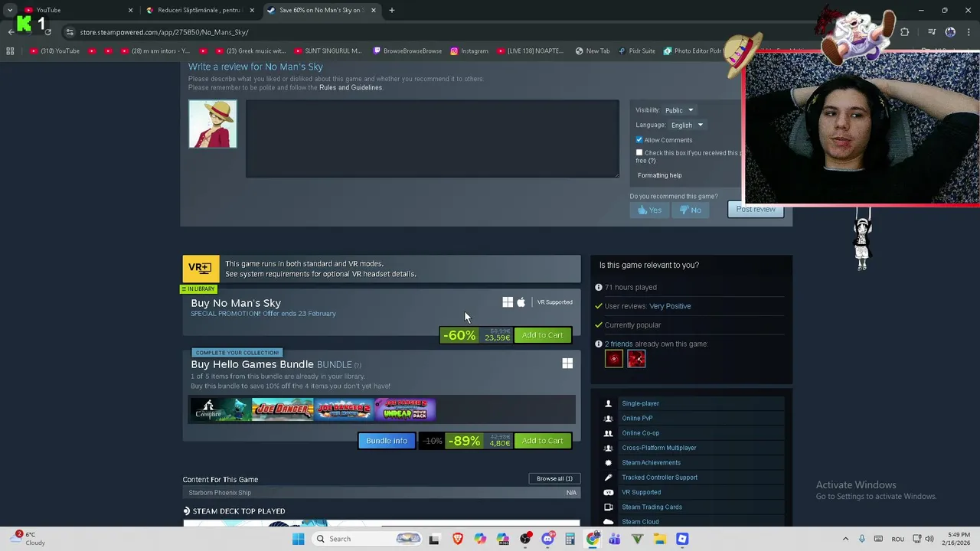Viewport: 980px width, 551px height.
Task: Open Pixlr Suite bookmark
Action: [x=637, y=51]
